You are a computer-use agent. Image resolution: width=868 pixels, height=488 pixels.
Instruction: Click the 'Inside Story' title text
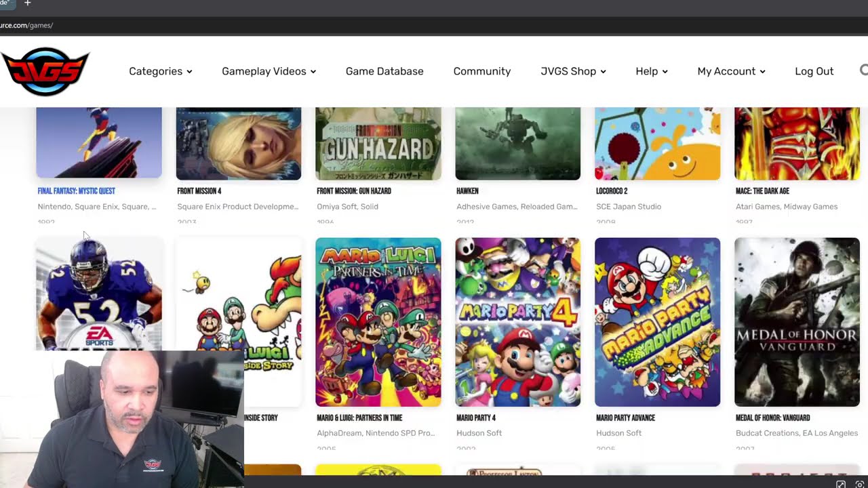261,418
